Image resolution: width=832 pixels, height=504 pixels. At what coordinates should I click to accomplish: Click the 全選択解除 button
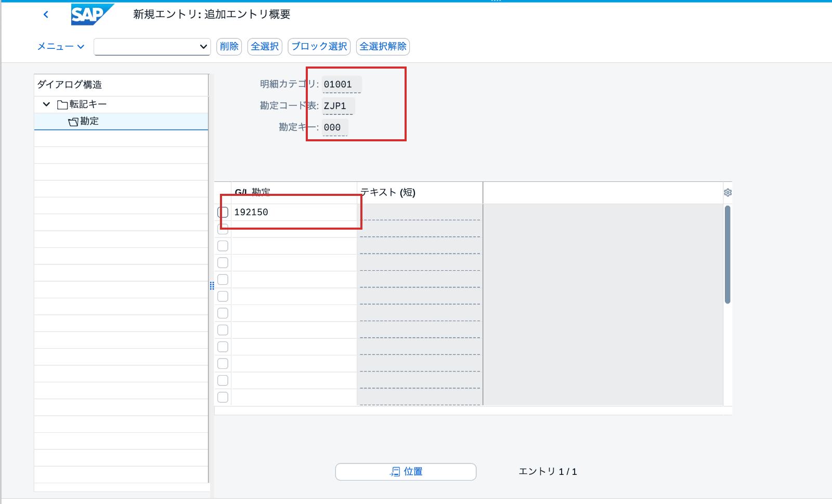[383, 46]
